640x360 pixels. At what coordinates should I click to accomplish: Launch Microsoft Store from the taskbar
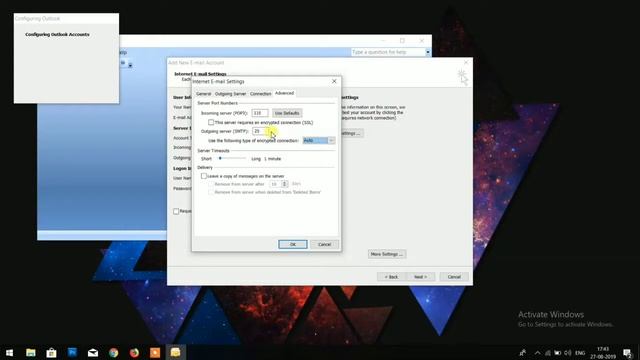tap(51, 353)
